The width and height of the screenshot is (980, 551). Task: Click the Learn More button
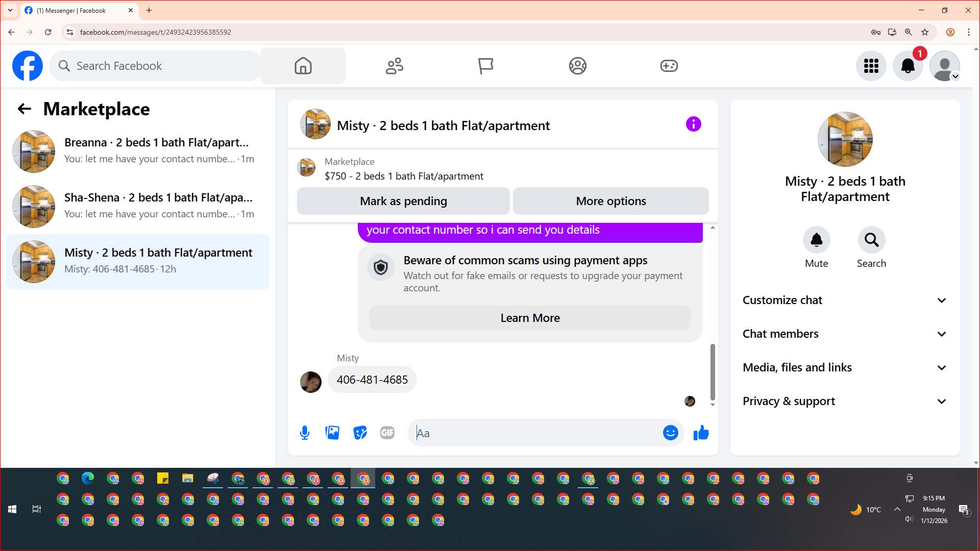(530, 318)
